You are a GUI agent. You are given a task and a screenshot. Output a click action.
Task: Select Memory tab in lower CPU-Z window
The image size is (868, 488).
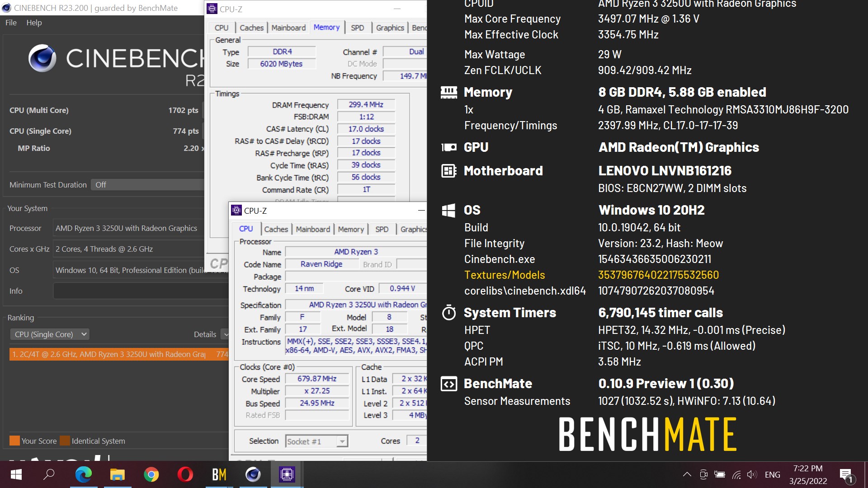351,229
